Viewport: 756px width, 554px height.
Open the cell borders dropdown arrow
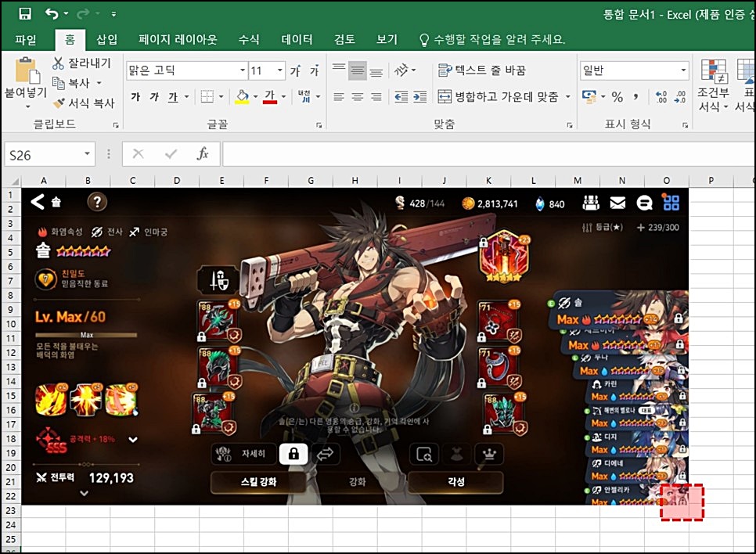pos(221,97)
